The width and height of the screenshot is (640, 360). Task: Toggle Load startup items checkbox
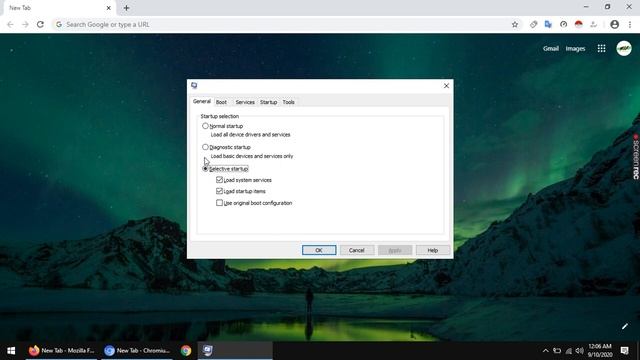219,191
